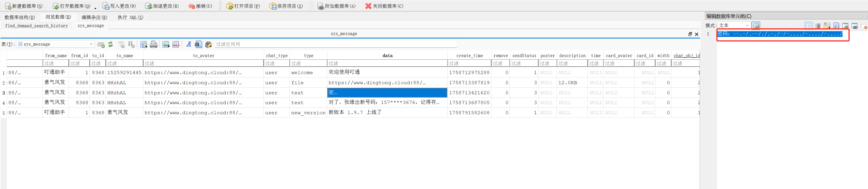Screen dimensions: 868x189
Task: Click Open Project (打开项目)
Action: [x=243, y=6]
